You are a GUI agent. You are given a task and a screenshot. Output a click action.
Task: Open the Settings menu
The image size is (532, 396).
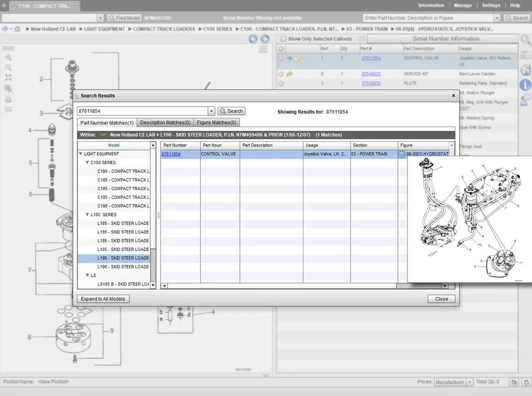point(491,5)
